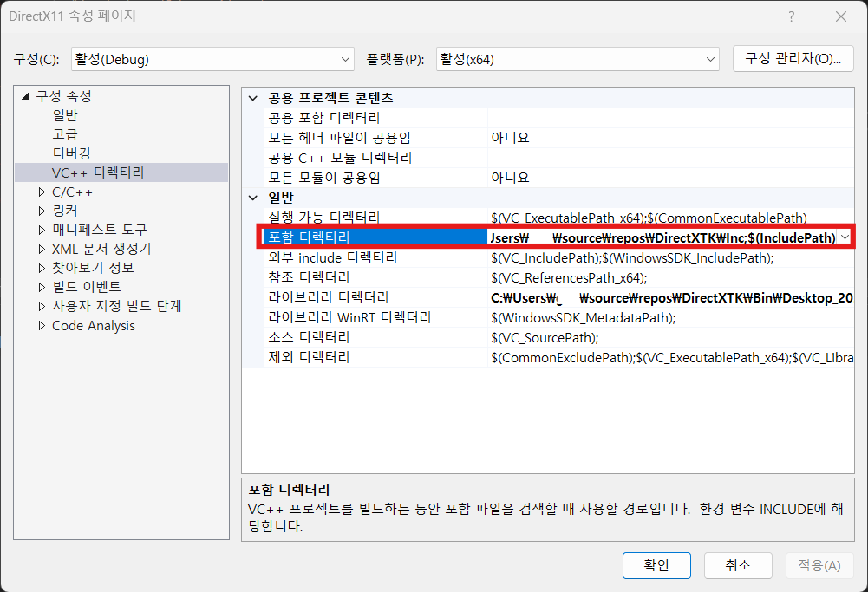Select the 라이브러리 디렉터리 property label
868x592 pixels.
[x=329, y=297]
